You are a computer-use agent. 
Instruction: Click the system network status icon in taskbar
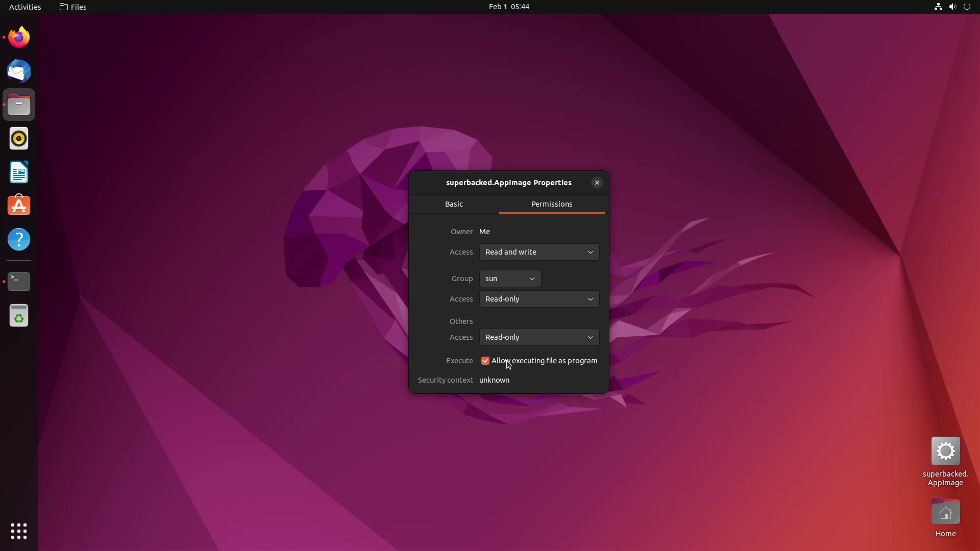pos(938,7)
